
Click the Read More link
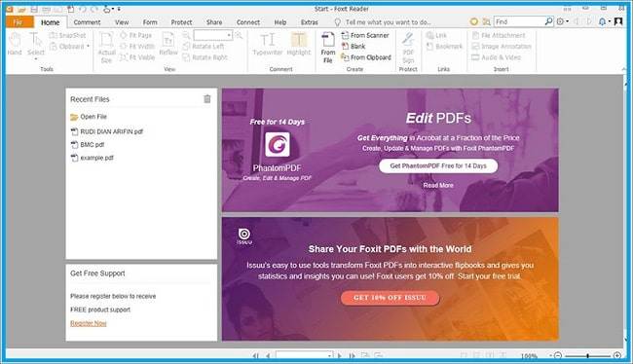[x=438, y=185]
